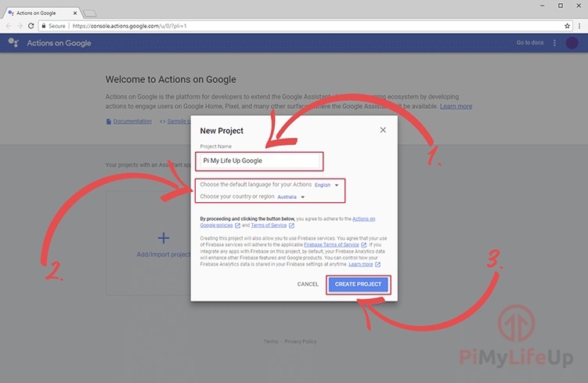Open the Chrome browser menu
Viewport: 588px width, 383px height.
579,25
